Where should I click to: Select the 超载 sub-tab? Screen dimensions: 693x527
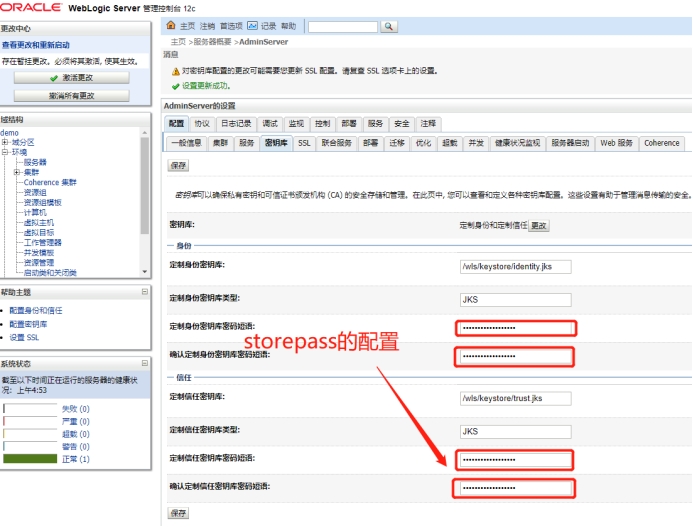(x=449, y=143)
